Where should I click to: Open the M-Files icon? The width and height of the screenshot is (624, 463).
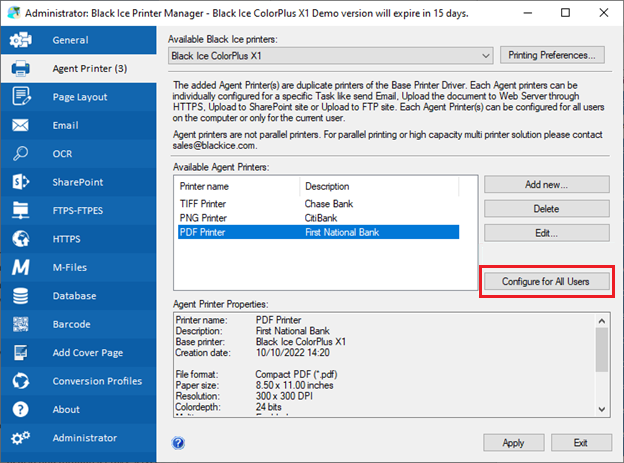[21, 267]
